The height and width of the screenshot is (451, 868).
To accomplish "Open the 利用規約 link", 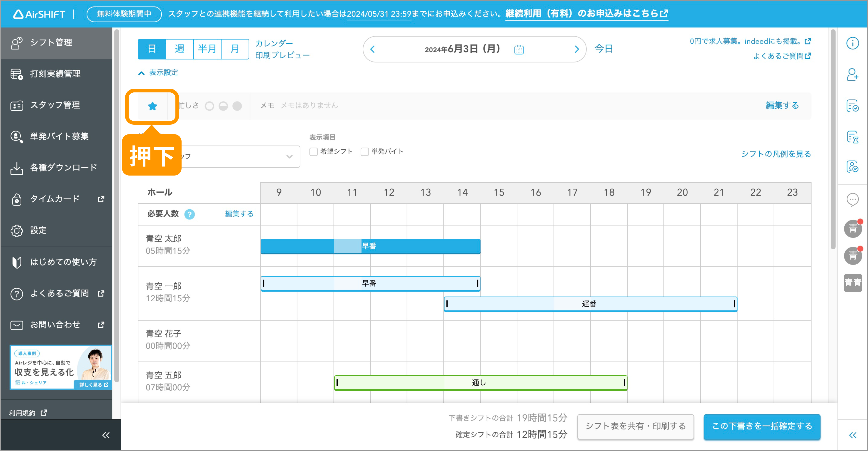I will pos(28,413).
